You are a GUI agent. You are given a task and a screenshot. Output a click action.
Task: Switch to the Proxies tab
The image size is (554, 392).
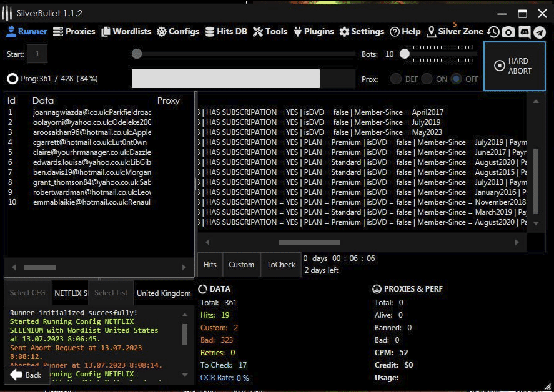coord(74,32)
